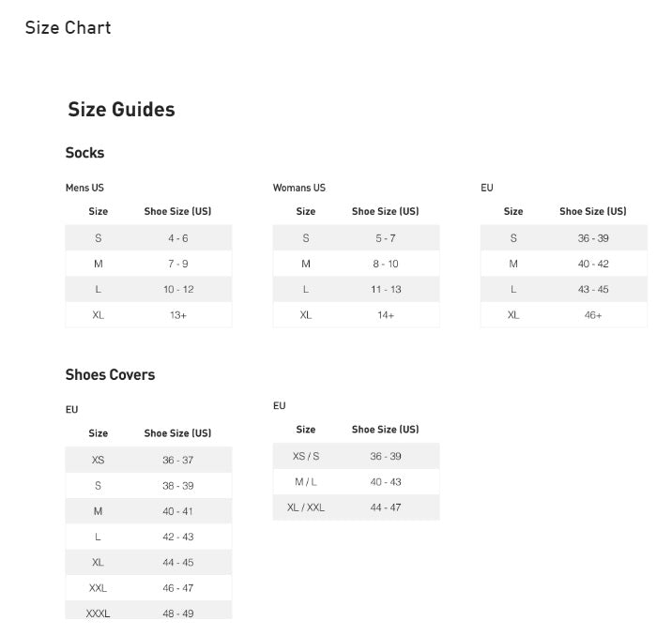Click the "Size Guides" heading
Screen dimensions: 672x636
click(121, 110)
